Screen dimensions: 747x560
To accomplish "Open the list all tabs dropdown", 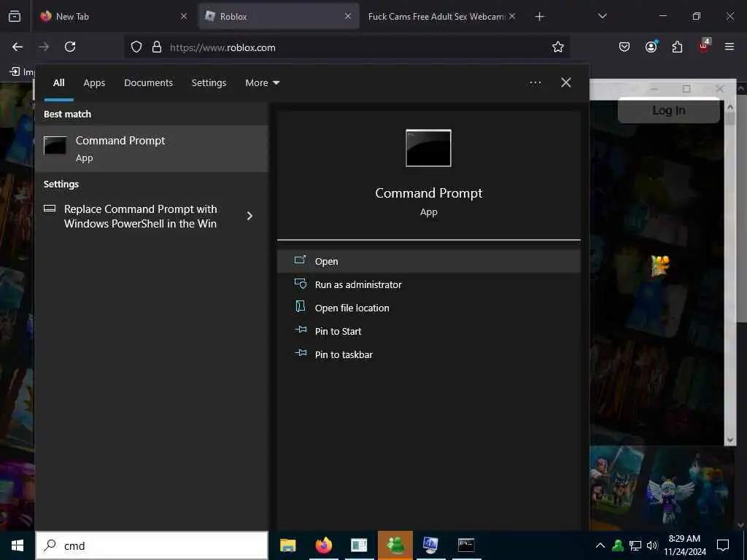I will coord(602,16).
